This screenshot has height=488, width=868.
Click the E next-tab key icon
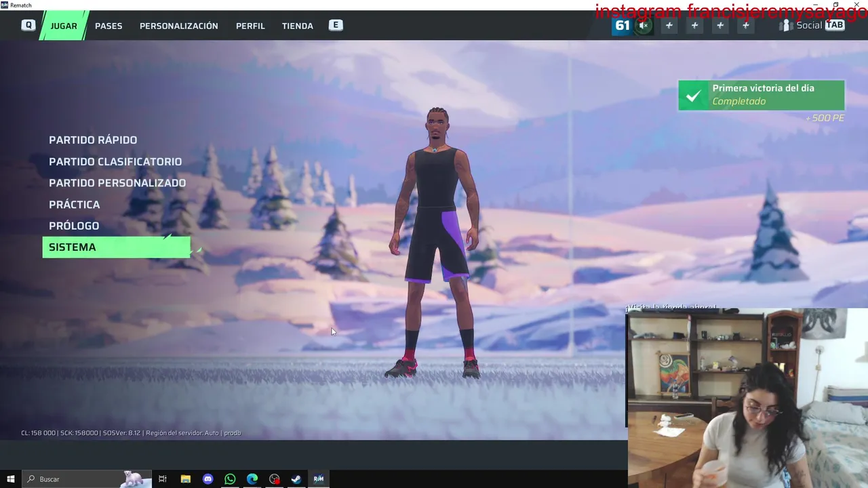(x=336, y=25)
